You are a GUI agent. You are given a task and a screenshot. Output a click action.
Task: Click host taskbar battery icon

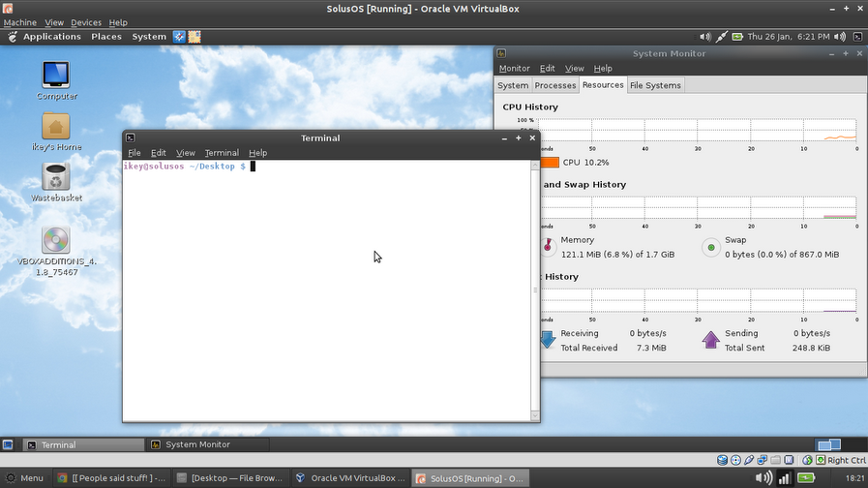(x=806, y=478)
